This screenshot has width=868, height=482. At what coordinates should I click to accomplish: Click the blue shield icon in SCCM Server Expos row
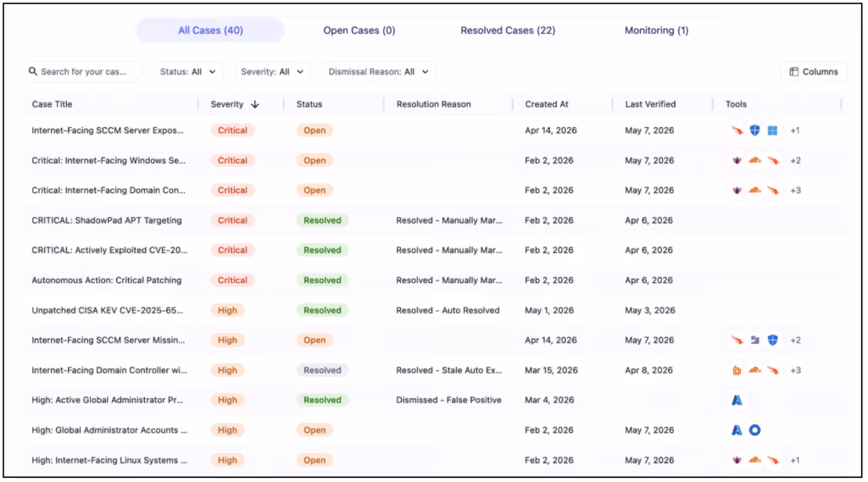click(x=754, y=130)
